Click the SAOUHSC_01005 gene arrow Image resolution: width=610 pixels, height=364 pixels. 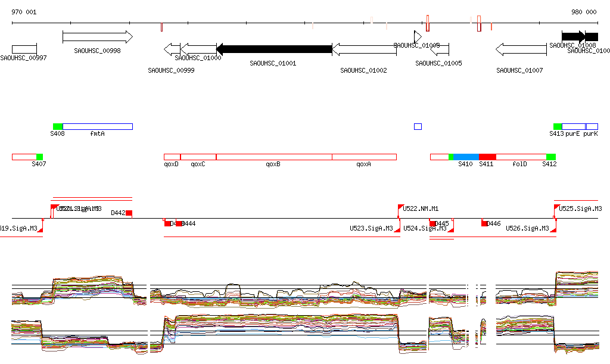pos(440,49)
